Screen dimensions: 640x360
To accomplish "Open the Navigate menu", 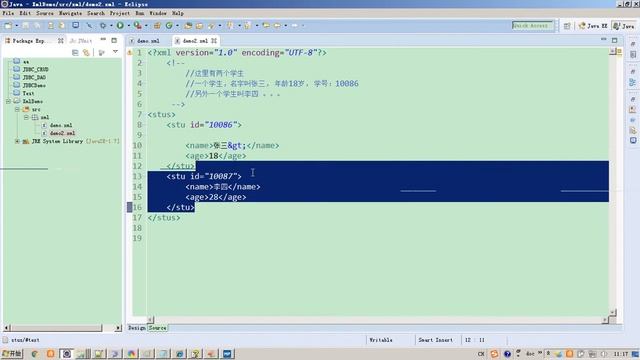I will coord(70,13).
